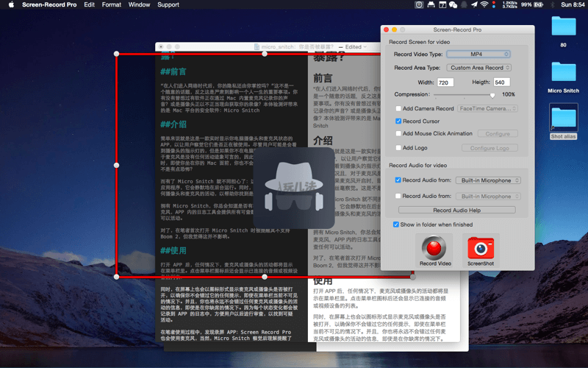Open the Format menu
The image size is (588, 368).
click(x=112, y=4)
